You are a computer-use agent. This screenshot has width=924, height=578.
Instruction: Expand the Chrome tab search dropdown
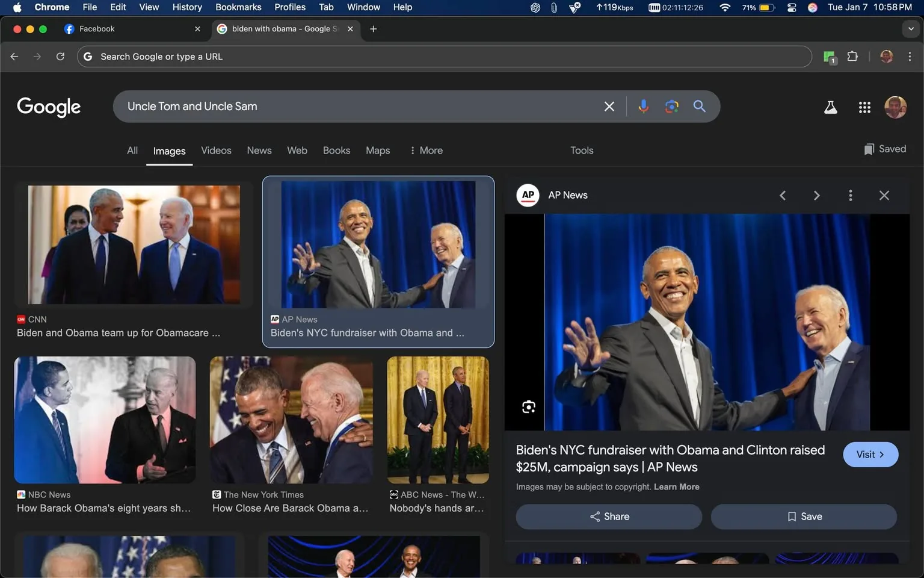[911, 29]
